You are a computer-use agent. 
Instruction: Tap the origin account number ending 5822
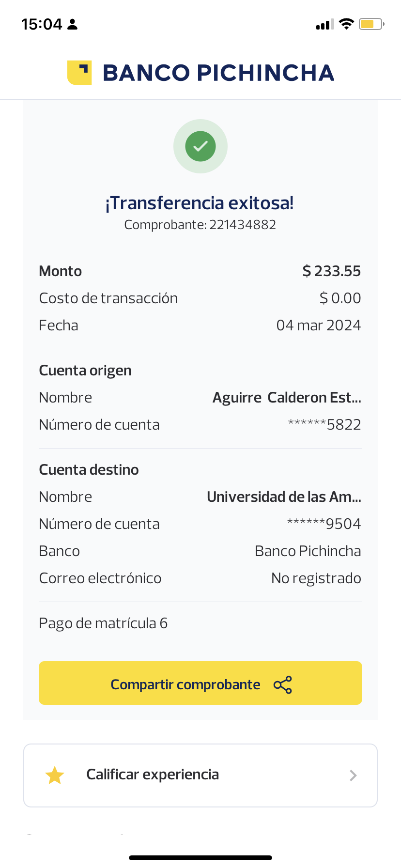pyautogui.click(x=324, y=425)
